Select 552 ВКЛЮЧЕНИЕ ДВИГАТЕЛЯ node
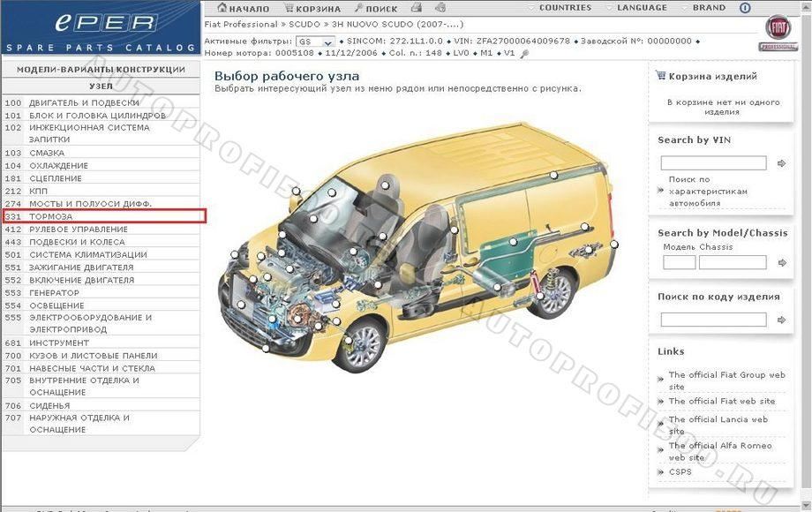Image resolution: width=812 pixels, height=512 pixels. (x=101, y=280)
